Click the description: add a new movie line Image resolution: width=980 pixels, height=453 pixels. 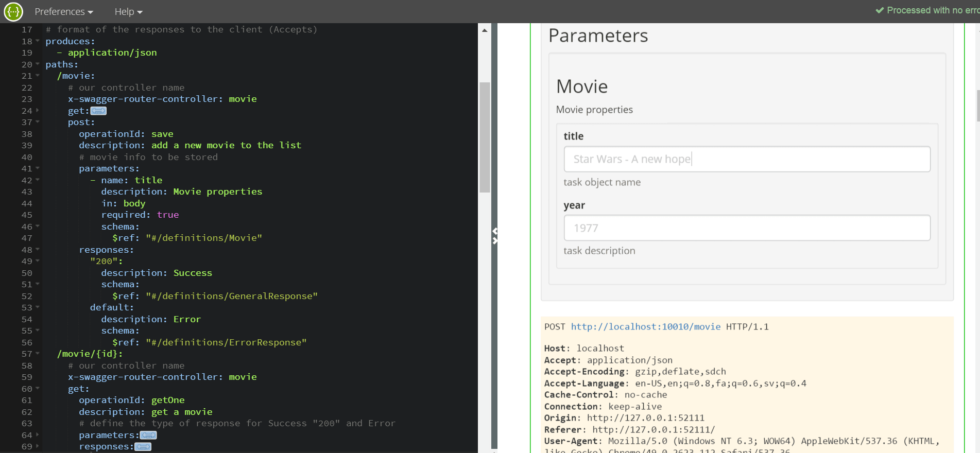[x=190, y=145]
